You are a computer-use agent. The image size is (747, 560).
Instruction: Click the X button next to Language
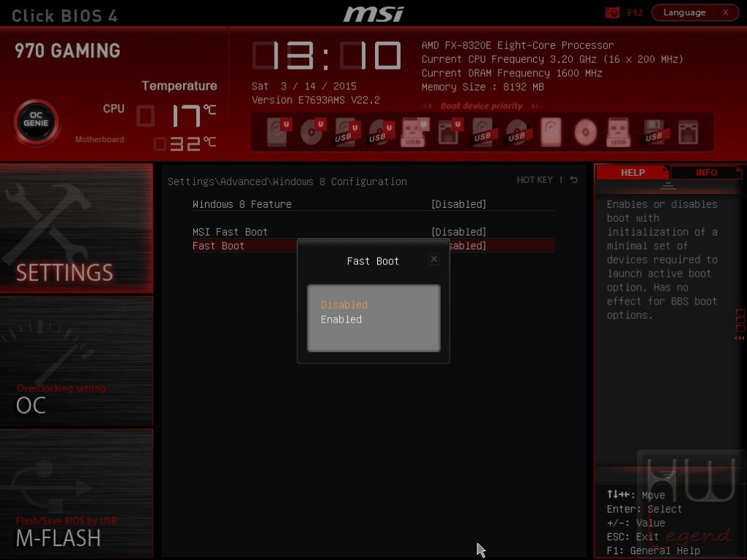[x=726, y=12]
